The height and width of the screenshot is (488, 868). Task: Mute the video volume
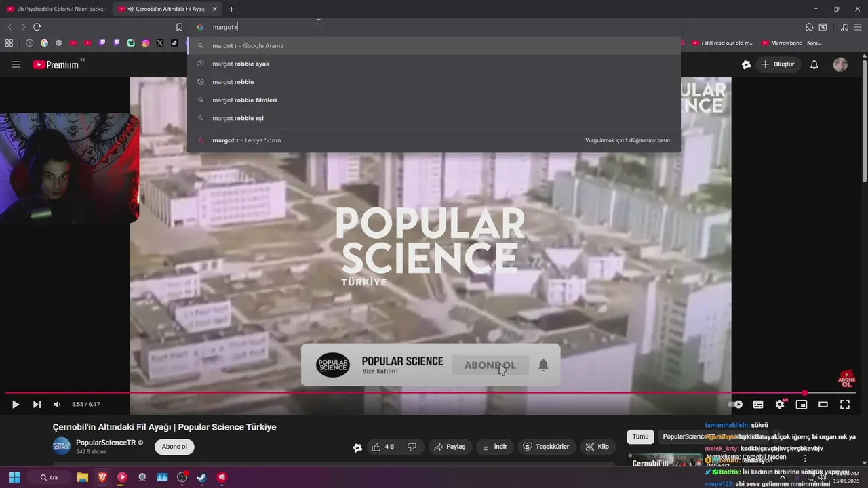[x=57, y=404]
